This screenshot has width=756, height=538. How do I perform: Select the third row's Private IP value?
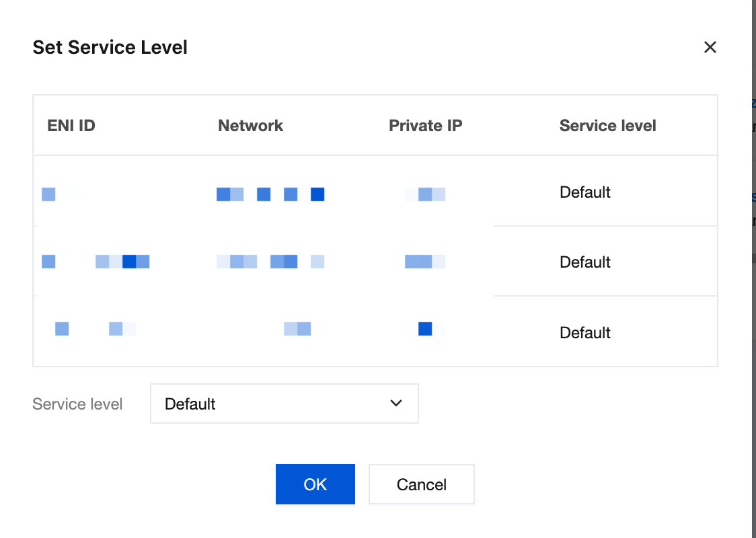(428, 329)
